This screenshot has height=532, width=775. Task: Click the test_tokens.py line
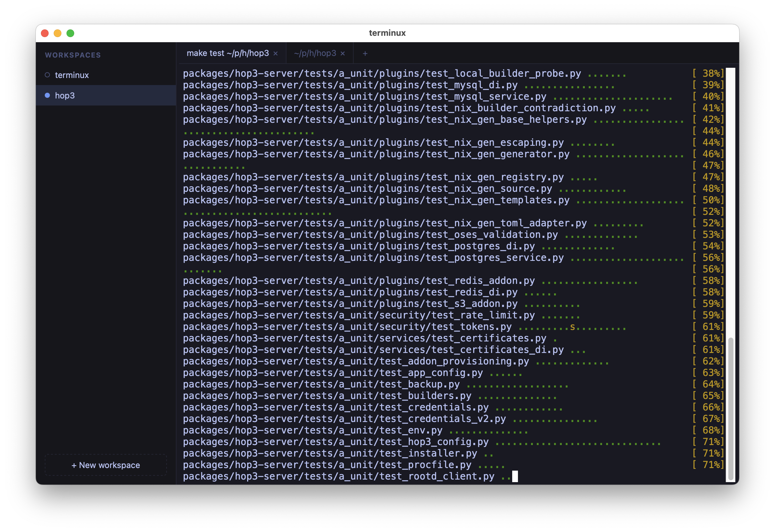coord(454,326)
